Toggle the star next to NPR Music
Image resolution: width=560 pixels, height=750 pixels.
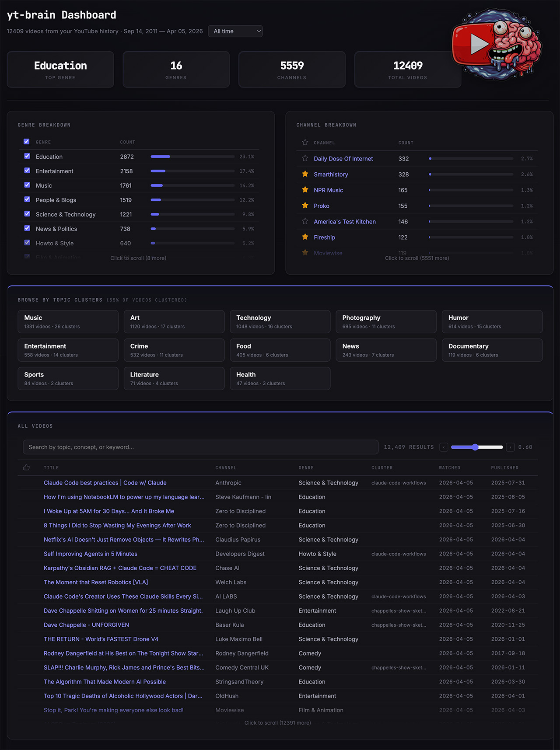(305, 190)
